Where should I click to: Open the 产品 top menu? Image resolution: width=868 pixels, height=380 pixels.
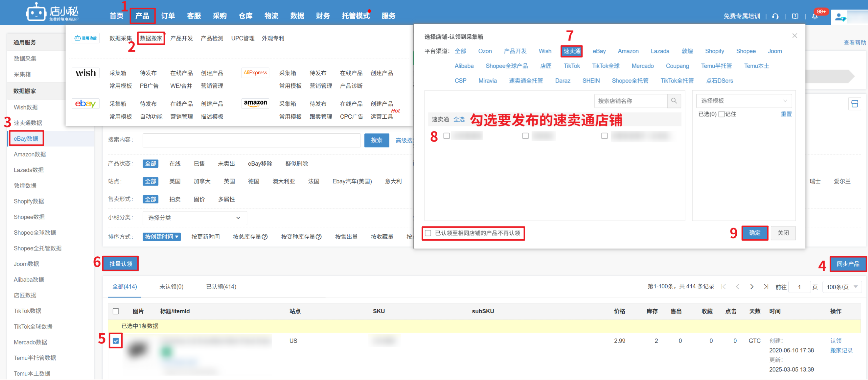coord(142,16)
